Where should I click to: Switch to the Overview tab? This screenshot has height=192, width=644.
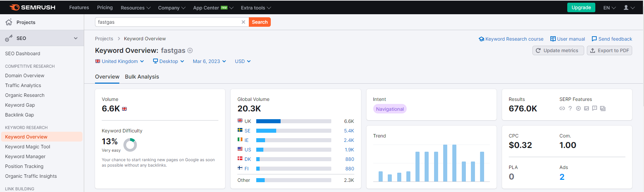click(107, 77)
